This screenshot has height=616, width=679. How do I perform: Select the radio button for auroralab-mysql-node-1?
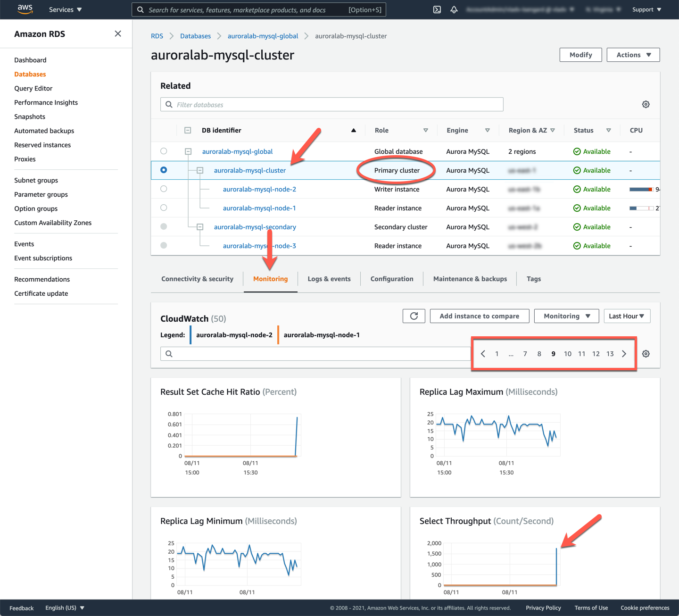(x=164, y=208)
